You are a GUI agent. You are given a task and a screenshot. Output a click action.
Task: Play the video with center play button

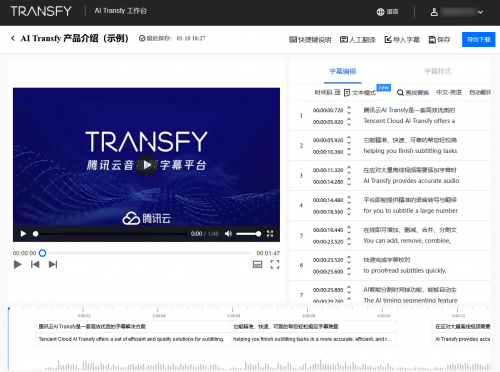147,165
